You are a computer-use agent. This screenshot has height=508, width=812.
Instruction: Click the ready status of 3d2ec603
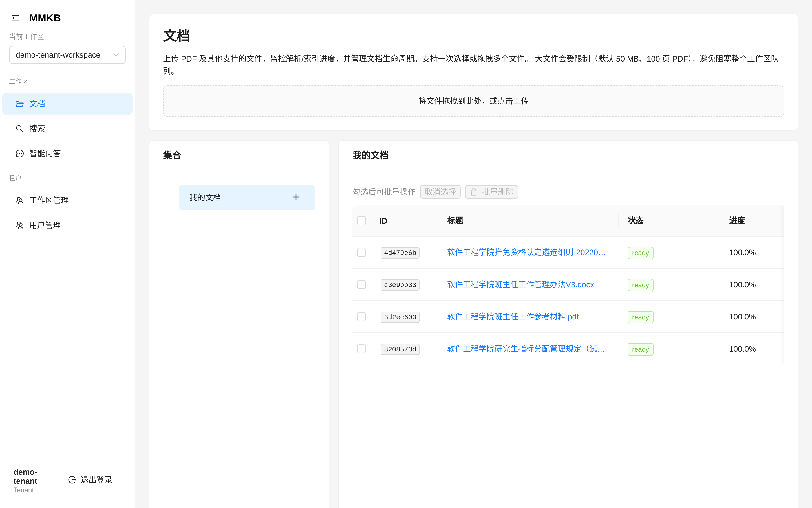click(640, 317)
